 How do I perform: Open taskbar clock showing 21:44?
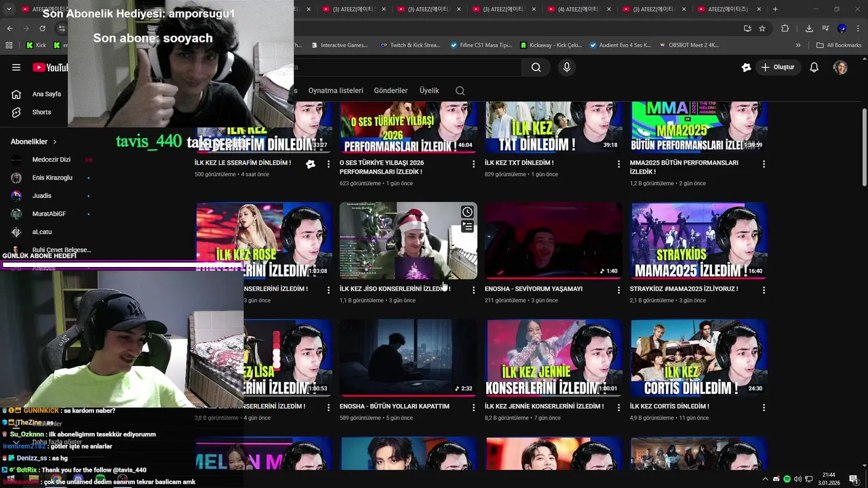click(x=829, y=479)
